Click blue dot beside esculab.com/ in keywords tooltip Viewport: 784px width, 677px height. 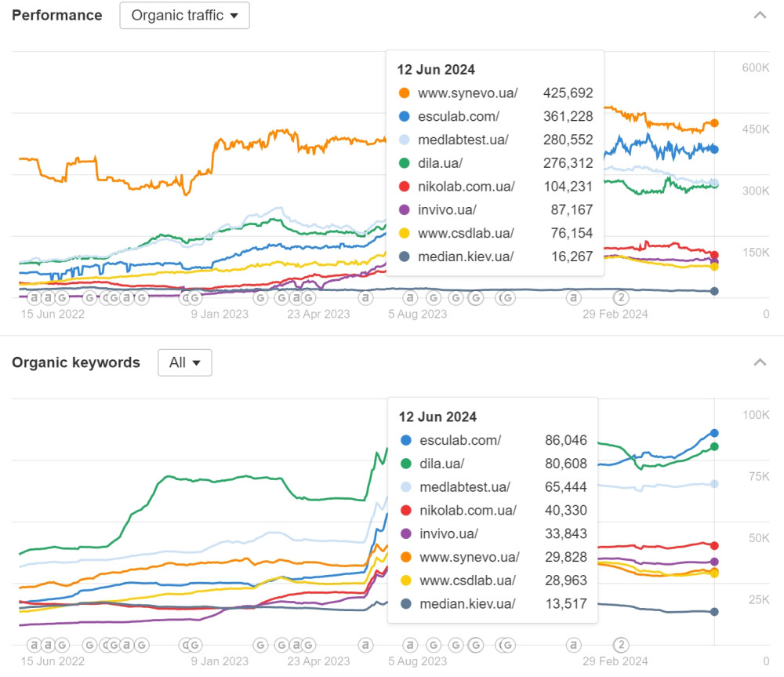[x=406, y=440]
